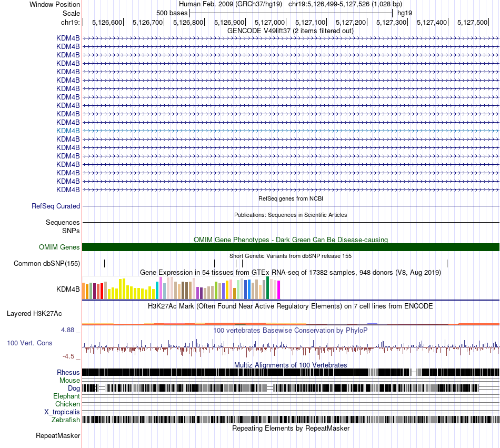Click the Zebrafish alignment label
The width and height of the screenshot is (500, 448).
click(66, 420)
